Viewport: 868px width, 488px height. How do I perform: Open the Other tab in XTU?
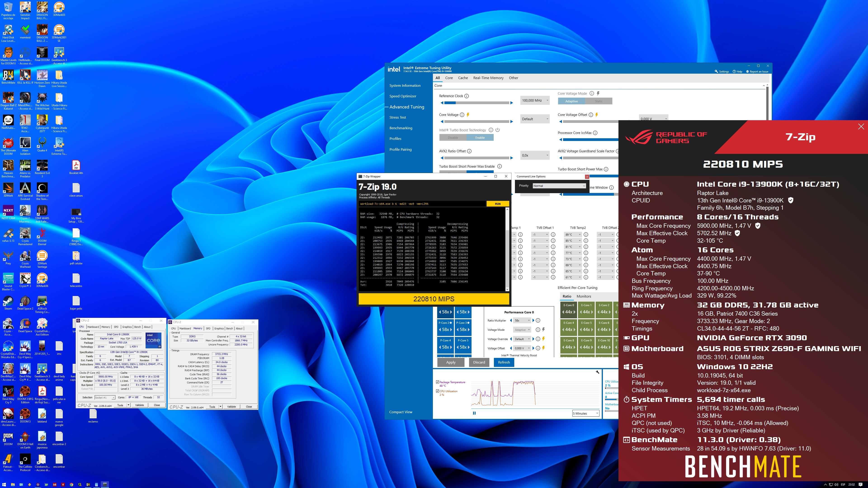click(513, 78)
